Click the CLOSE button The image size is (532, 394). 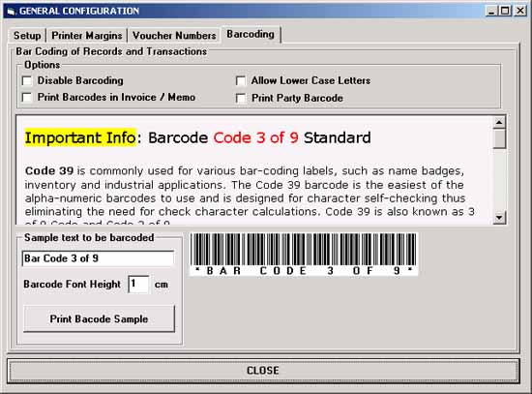pos(263,371)
